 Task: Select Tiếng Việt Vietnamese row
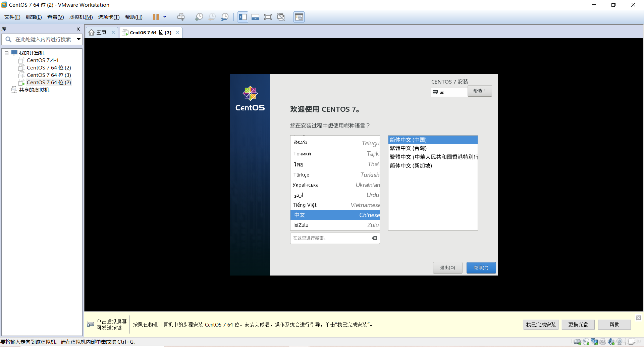click(335, 205)
